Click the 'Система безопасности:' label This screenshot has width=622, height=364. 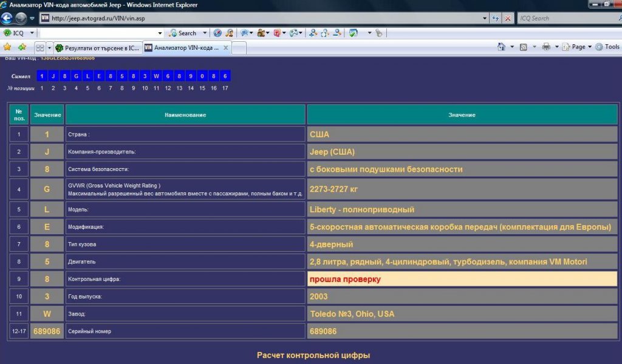tap(98, 169)
